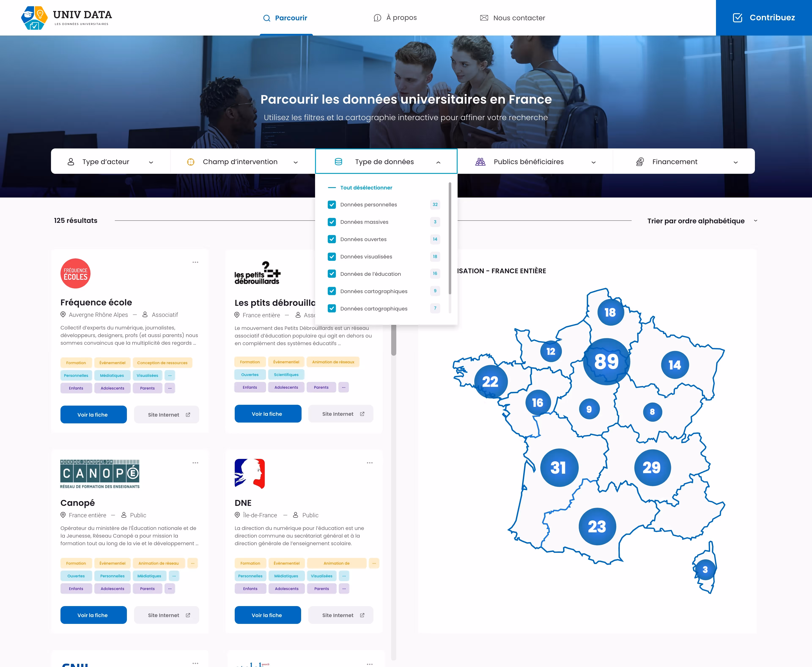Uncheck Données personnelles checkbox
The image size is (812, 667).
pyautogui.click(x=332, y=205)
